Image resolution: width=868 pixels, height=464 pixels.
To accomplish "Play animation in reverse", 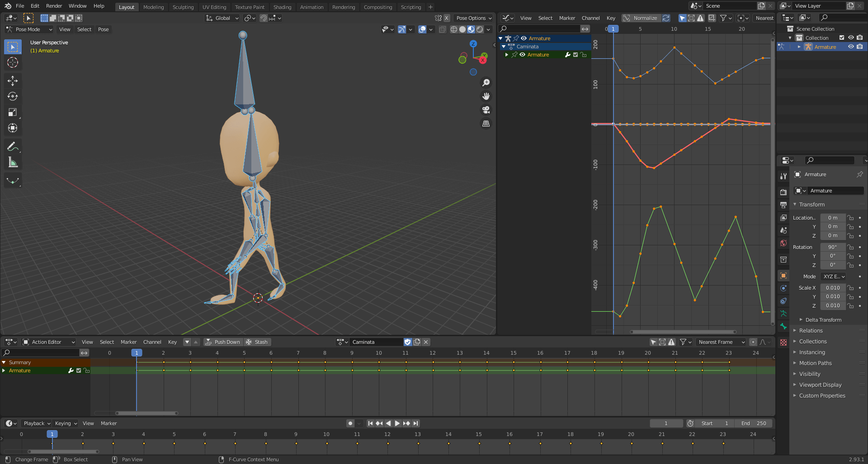I will [x=388, y=423].
